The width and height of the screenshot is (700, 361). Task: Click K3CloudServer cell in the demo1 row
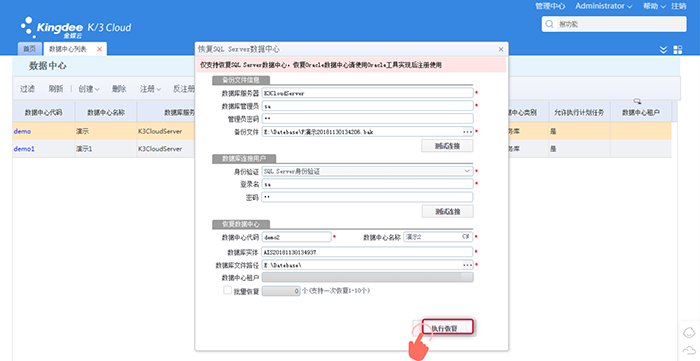[x=166, y=149]
